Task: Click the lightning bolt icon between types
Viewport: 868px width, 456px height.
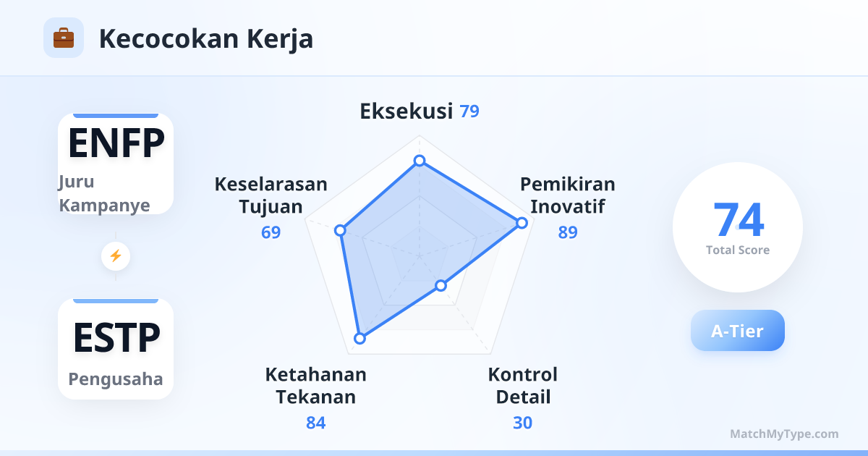Action: (x=116, y=256)
